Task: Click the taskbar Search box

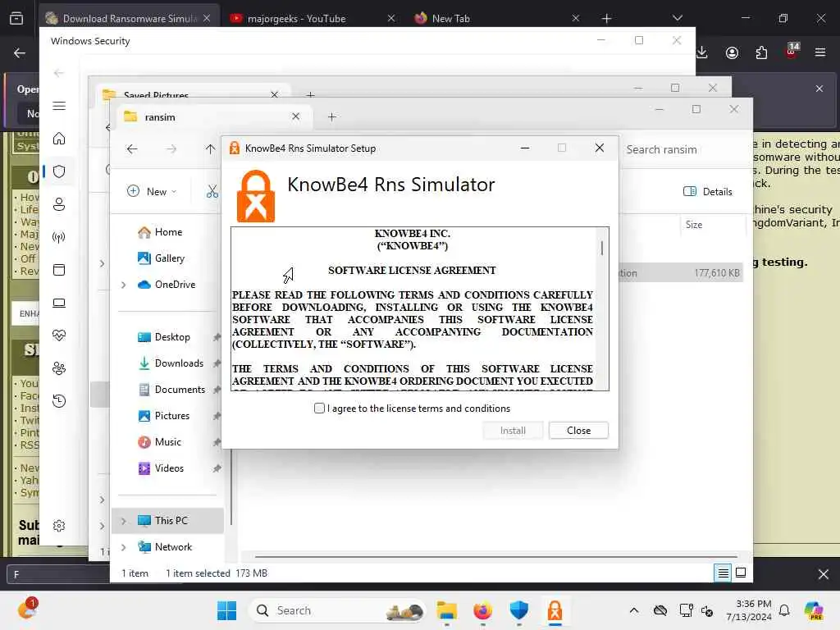Action: (338, 610)
